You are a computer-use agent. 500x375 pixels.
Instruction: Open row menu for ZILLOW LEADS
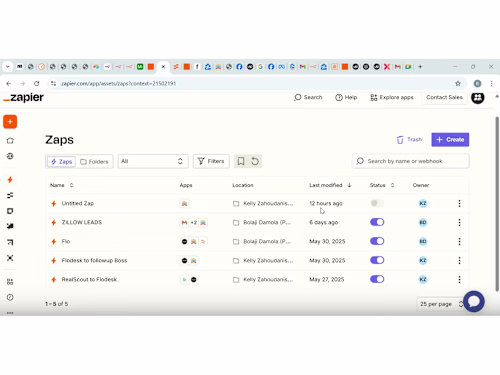[459, 222]
